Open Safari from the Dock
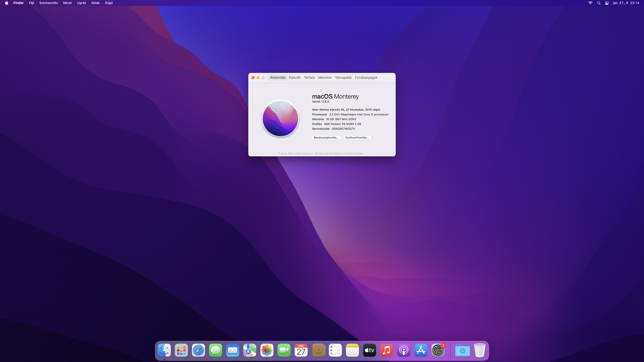644x362 pixels. (198, 350)
